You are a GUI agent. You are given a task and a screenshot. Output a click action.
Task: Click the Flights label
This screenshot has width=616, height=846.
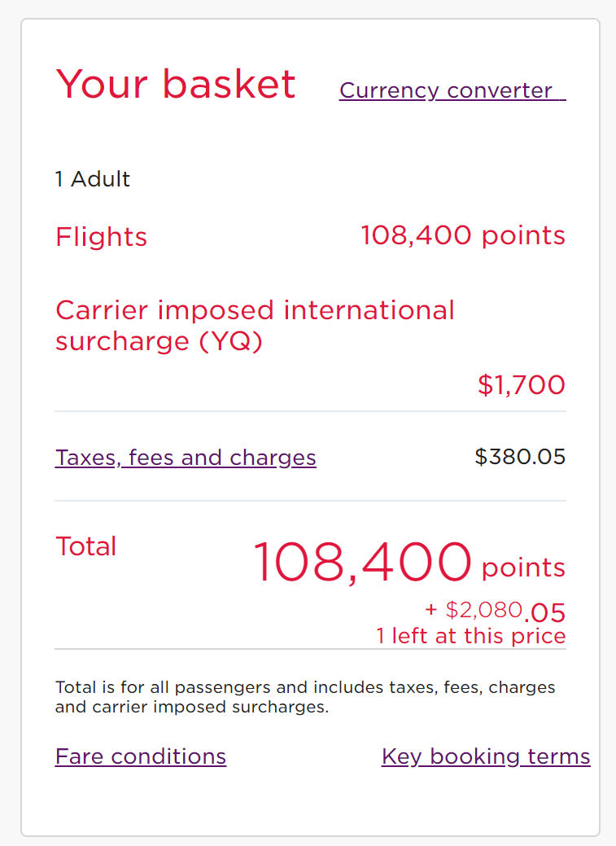(102, 238)
